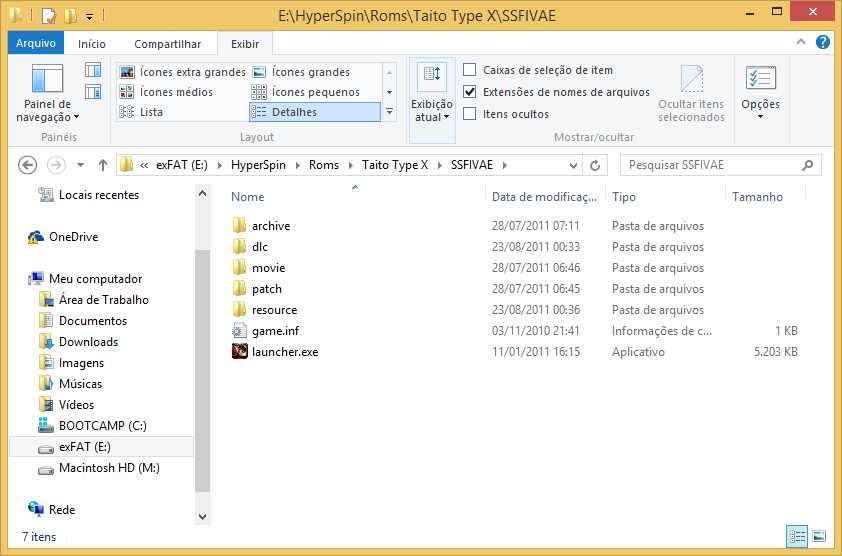The height and width of the screenshot is (556, 842).
Task: Click the layout gallery down arrow
Action: pos(389,92)
